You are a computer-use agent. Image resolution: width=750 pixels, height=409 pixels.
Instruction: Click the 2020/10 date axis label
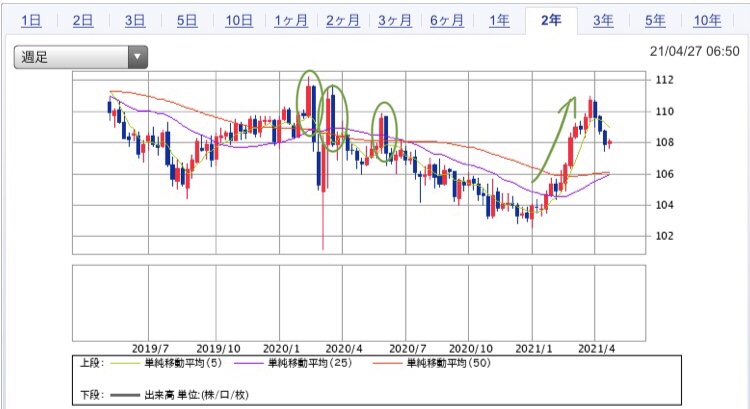click(471, 349)
